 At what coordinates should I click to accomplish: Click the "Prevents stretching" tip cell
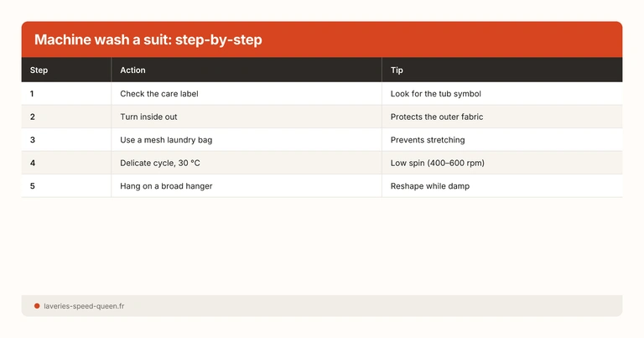[x=427, y=140]
